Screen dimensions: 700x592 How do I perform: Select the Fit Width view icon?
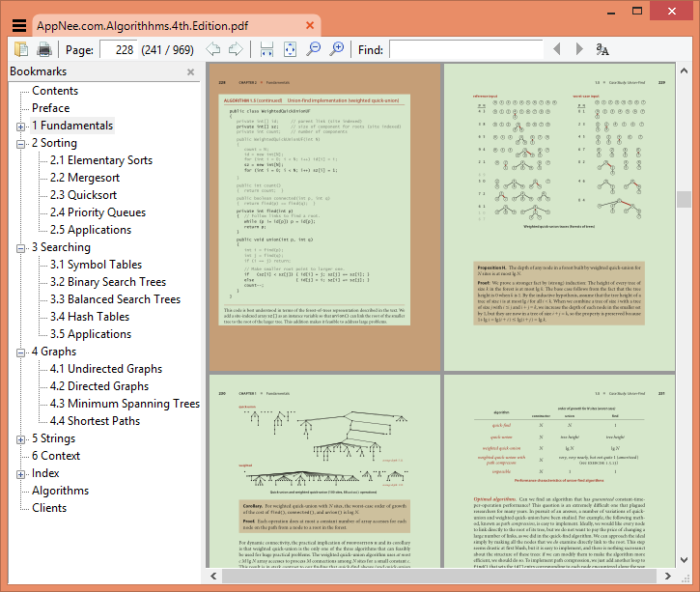[x=266, y=49]
